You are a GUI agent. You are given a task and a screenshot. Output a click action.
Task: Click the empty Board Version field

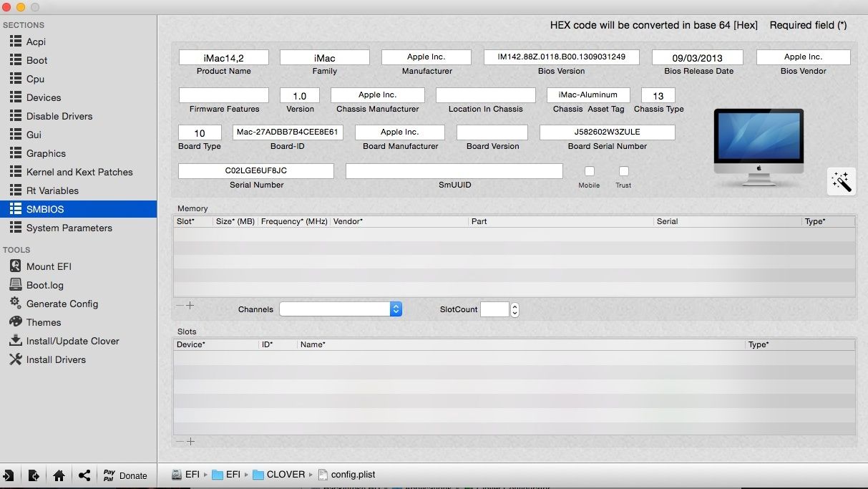click(x=492, y=132)
